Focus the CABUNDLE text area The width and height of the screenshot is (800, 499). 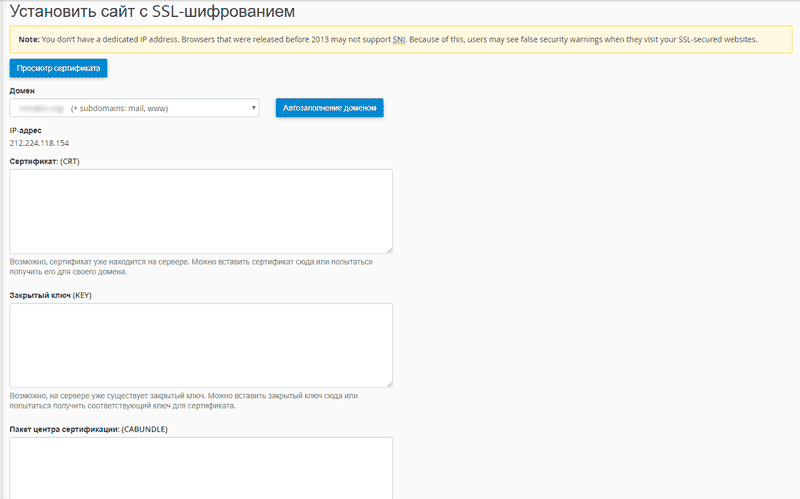(200, 467)
